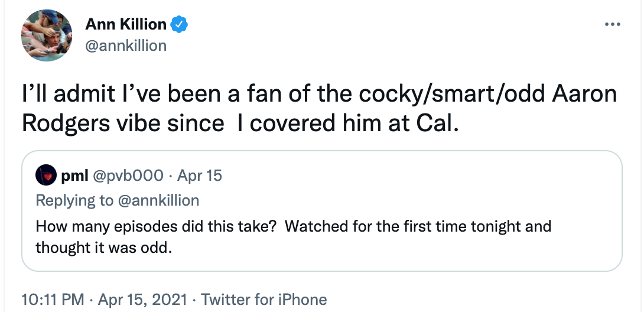This screenshot has height=312, width=644.
Task: Click the 'thought it was odd.' line
Action: click(x=103, y=247)
